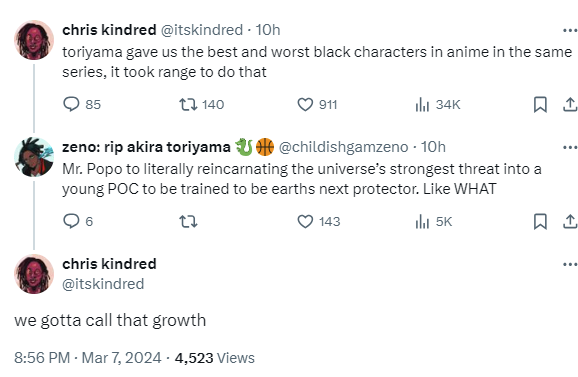Open more options on zeno's tweet

click(570, 147)
